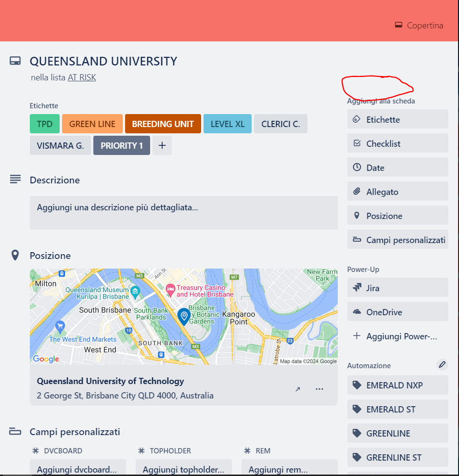The image size is (459, 476).
Task: Click the map address text 2 George St
Action: click(x=125, y=396)
